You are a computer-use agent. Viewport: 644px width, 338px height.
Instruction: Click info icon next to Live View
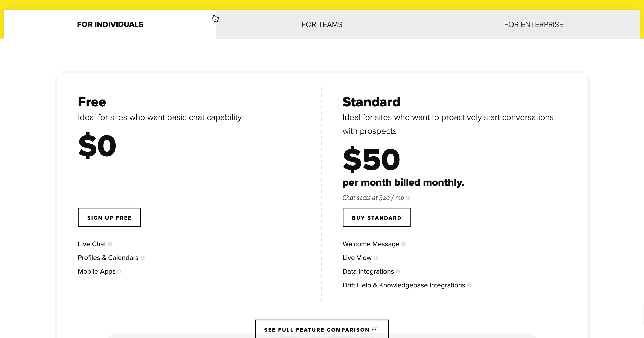tap(375, 258)
